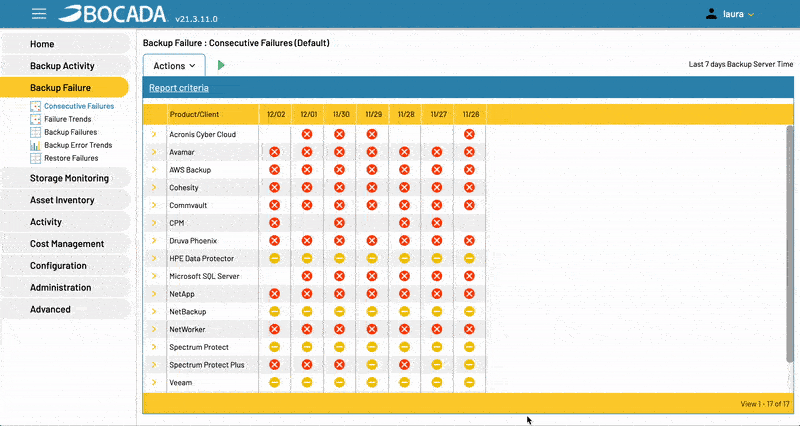The width and height of the screenshot is (800, 426).
Task: Open Home in the sidebar
Action: [65, 44]
